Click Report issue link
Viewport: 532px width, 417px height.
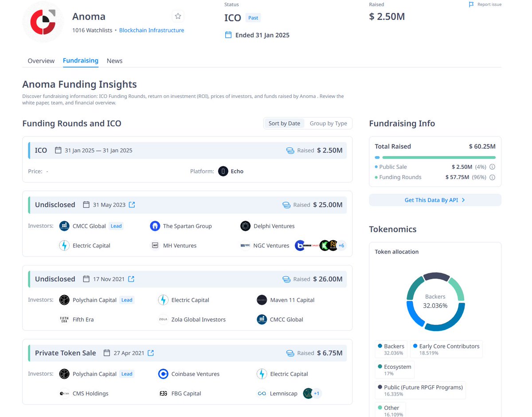point(489,4)
